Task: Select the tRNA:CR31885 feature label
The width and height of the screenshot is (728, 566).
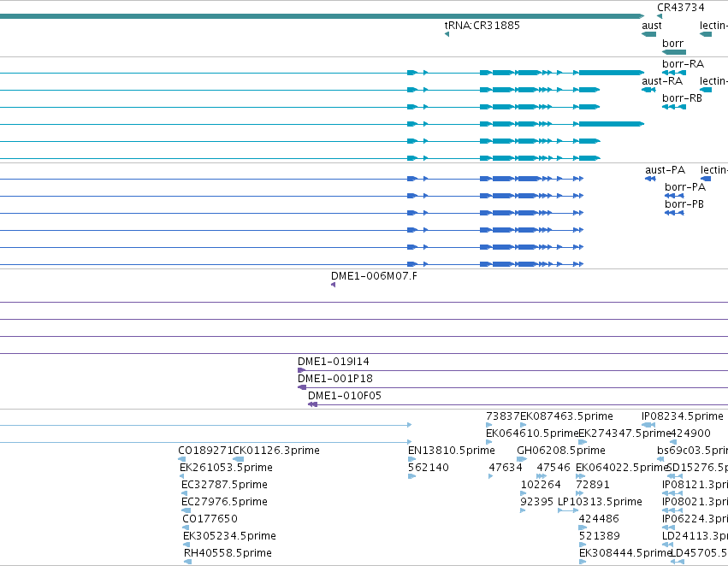Action: (x=482, y=25)
